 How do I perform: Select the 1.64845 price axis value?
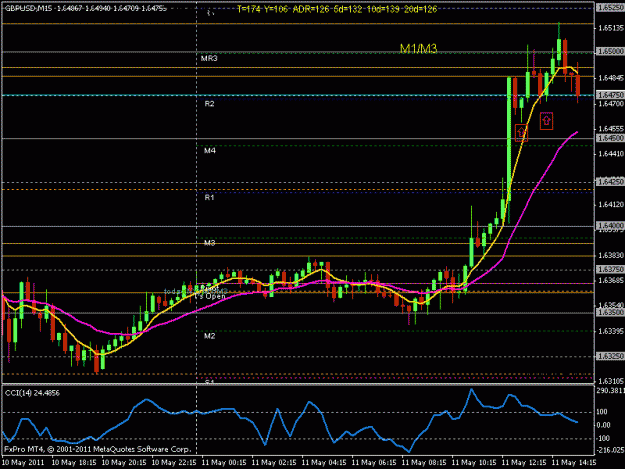610,78
